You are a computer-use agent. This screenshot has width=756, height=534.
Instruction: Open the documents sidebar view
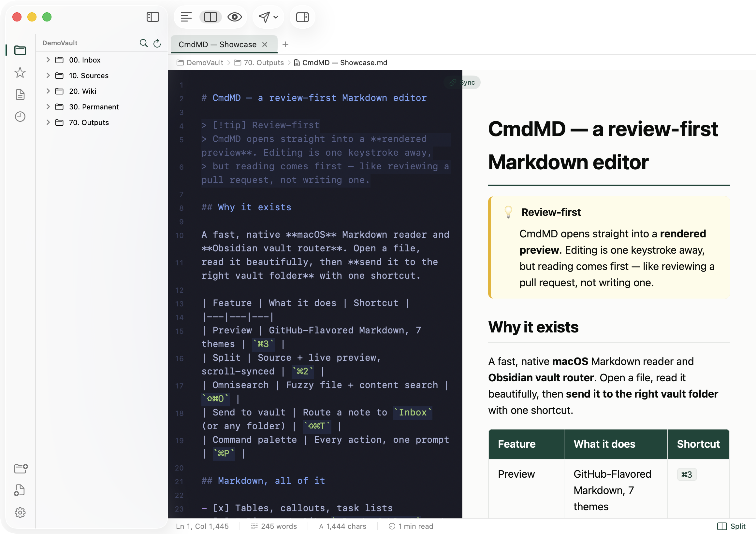click(x=20, y=94)
